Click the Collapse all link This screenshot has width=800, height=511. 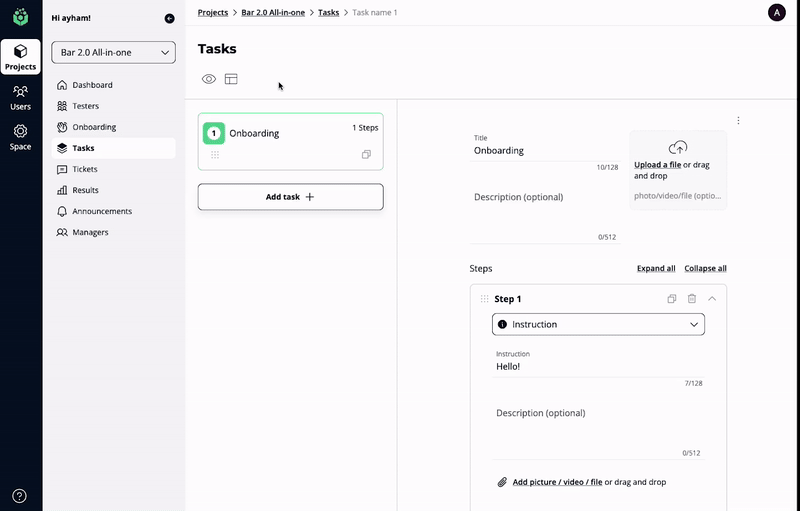705,268
